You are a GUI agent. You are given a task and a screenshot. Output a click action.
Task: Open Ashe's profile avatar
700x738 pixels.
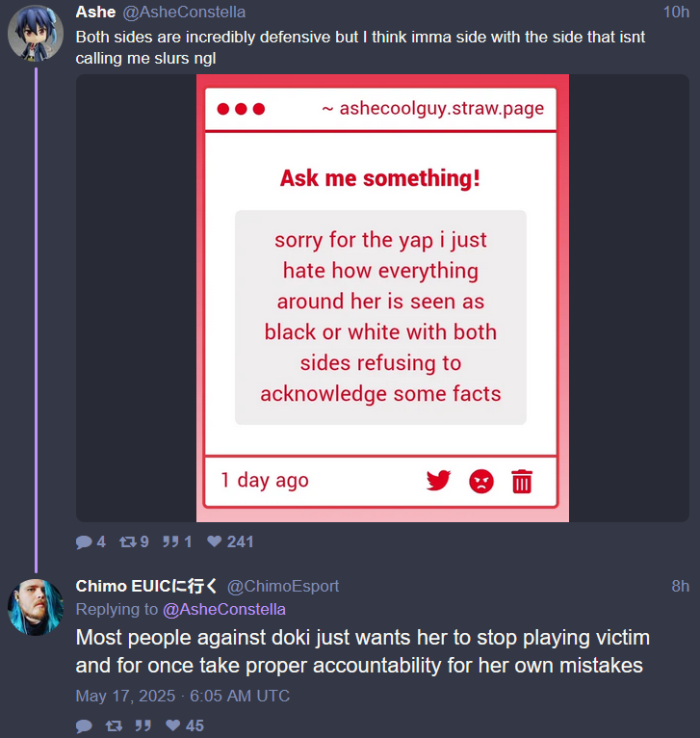coord(36,34)
